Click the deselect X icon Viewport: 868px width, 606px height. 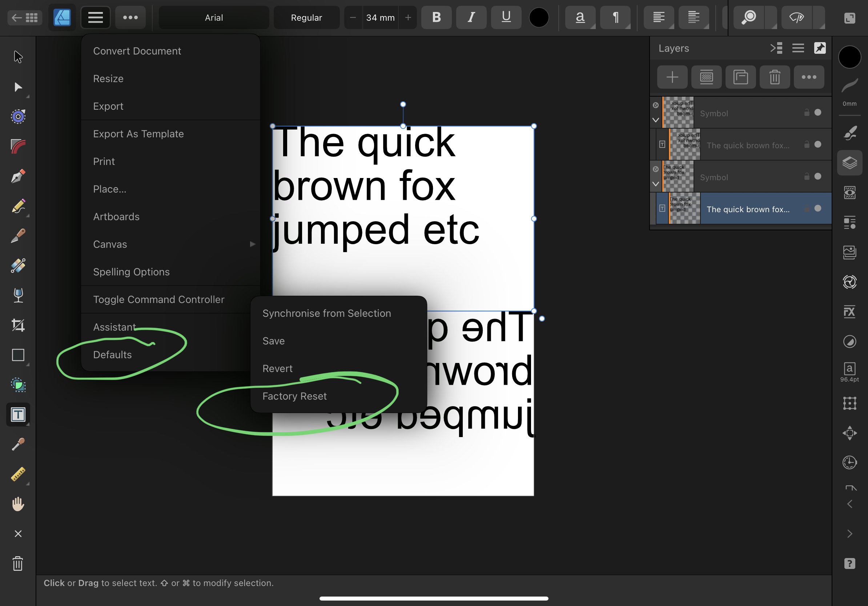18,534
